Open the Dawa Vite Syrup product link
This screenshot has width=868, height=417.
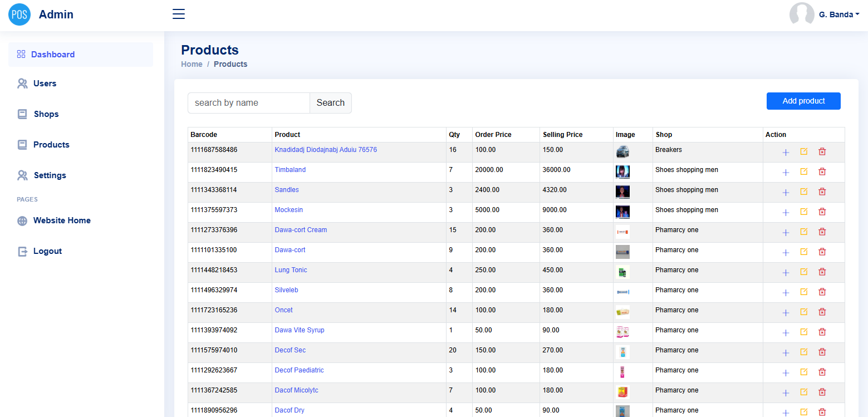(x=299, y=330)
